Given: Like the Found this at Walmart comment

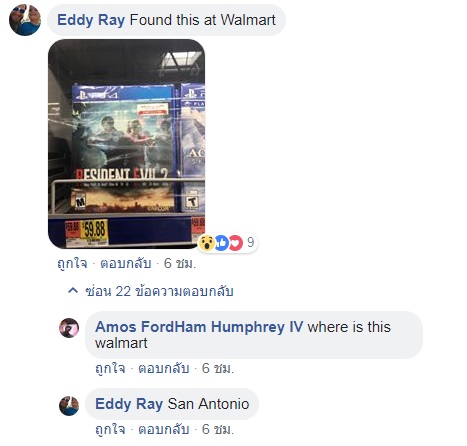Looking at the screenshot, I should 72,263.
